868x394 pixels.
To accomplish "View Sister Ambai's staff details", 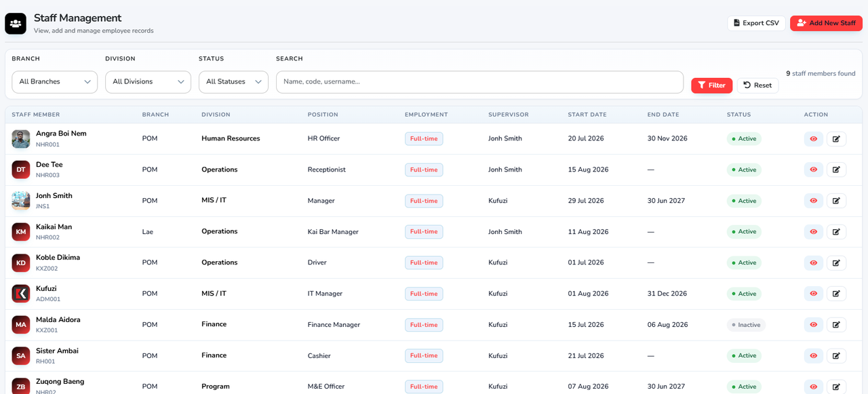I will 813,355.
